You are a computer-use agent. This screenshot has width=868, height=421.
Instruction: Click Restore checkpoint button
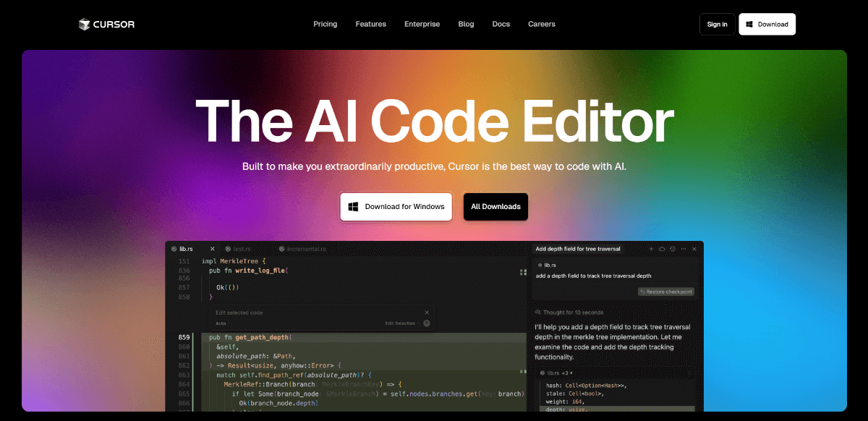(666, 292)
